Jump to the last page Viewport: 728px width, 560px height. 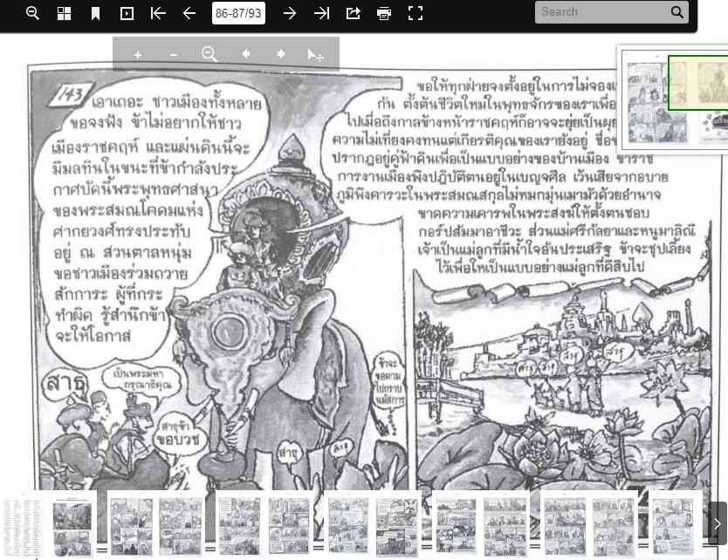point(321,13)
